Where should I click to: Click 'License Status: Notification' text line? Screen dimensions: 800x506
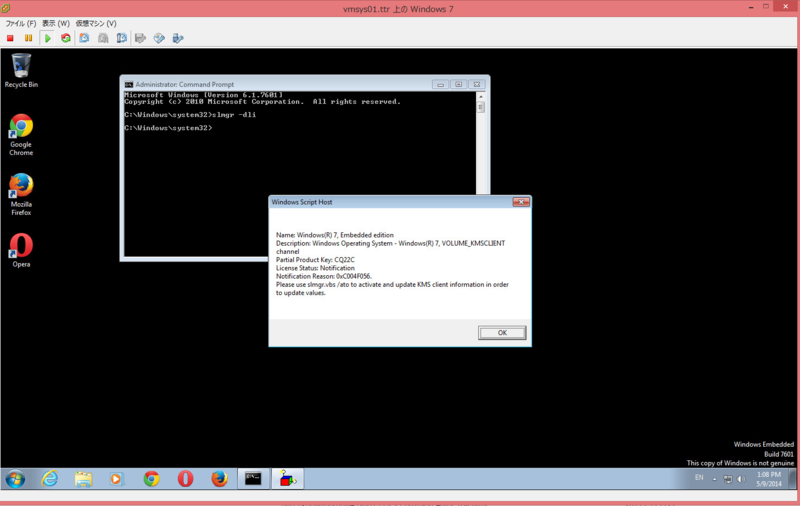pyautogui.click(x=315, y=268)
